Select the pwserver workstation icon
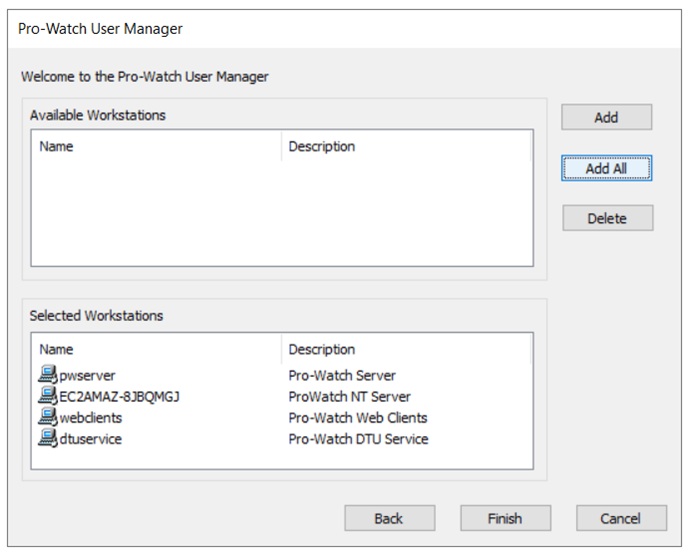Viewport: 686px width, 550px height. click(48, 374)
